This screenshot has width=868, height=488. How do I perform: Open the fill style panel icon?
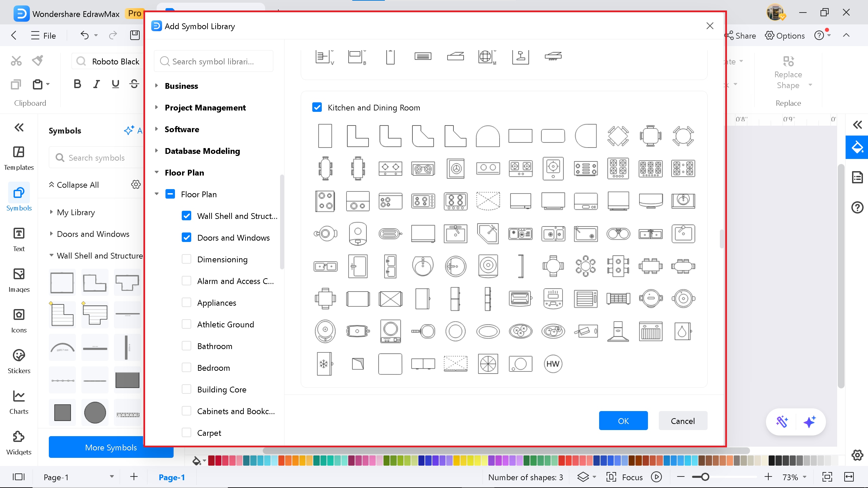[857, 147]
